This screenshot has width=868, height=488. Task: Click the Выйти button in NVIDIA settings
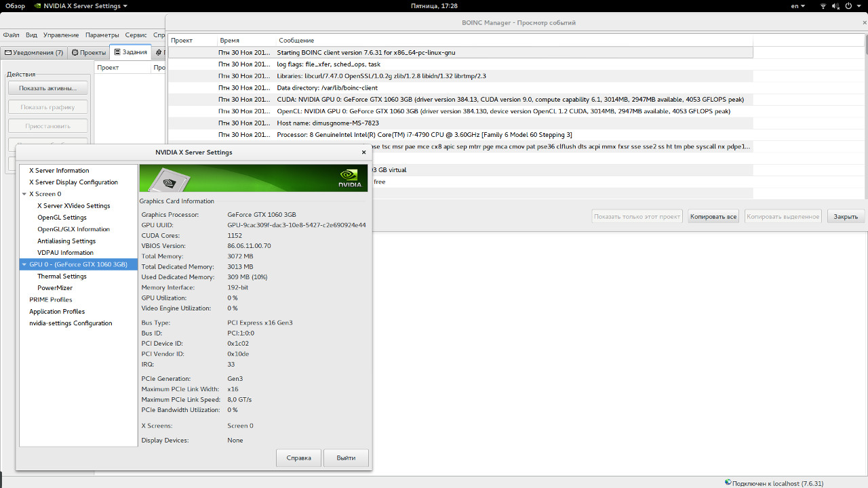pos(346,458)
